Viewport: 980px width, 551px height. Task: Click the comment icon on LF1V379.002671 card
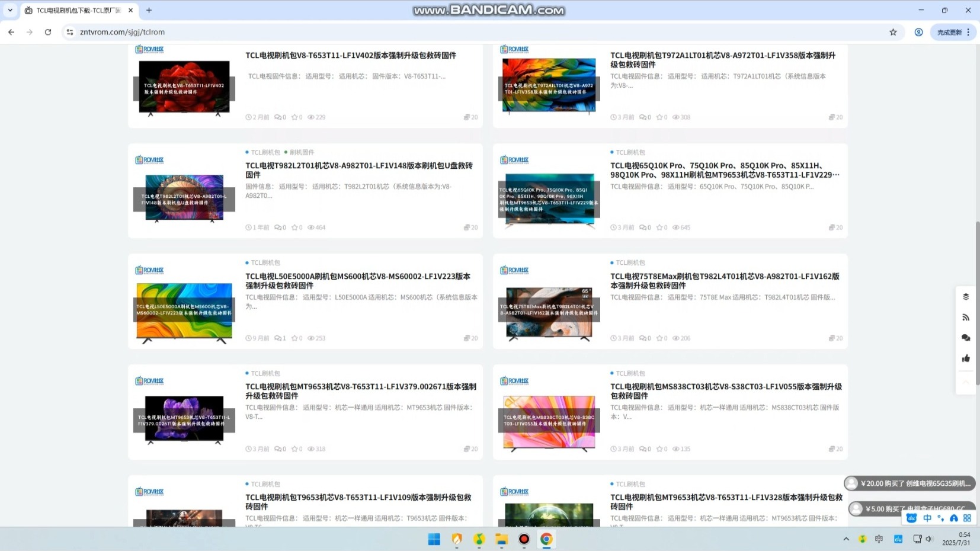(277, 449)
